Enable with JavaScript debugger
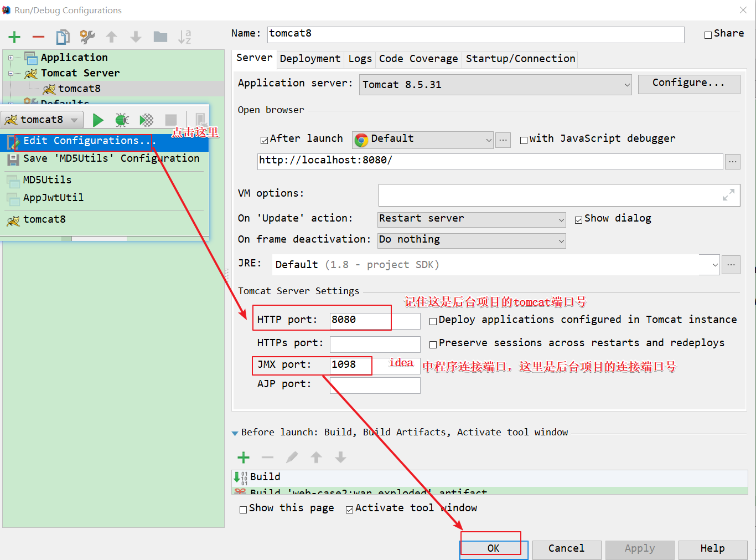 (x=524, y=140)
